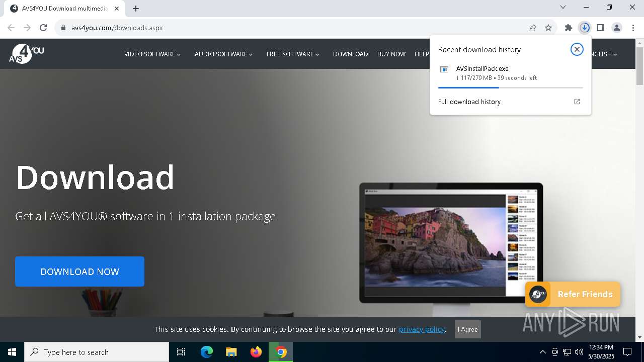Screen dimensions: 644x362
Task: Click the DOWNLOAD NOW button
Action: click(x=79, y=271)
